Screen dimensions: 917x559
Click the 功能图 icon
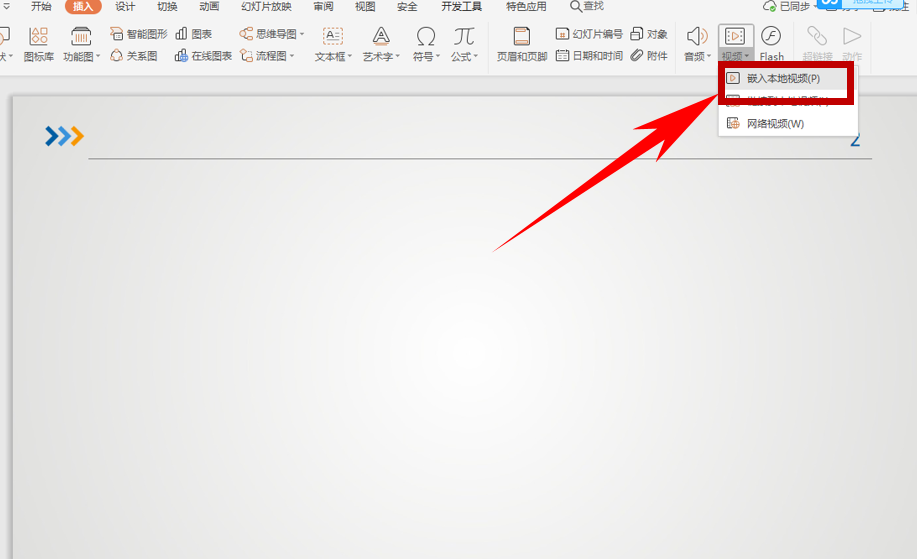click(81, 36)
